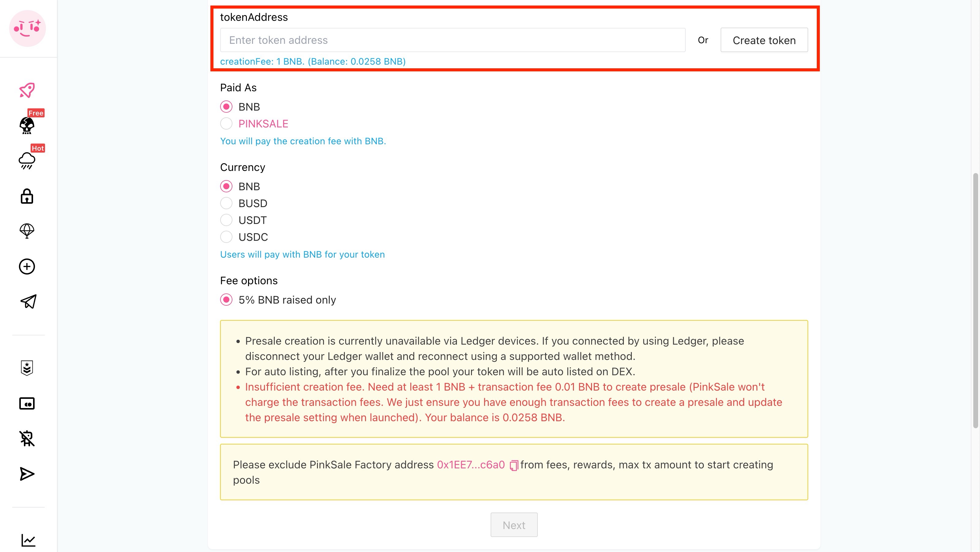Open the rocket Launchpads sidebar icon
This screenshot has width=980, height=552.
pos(27,90)
